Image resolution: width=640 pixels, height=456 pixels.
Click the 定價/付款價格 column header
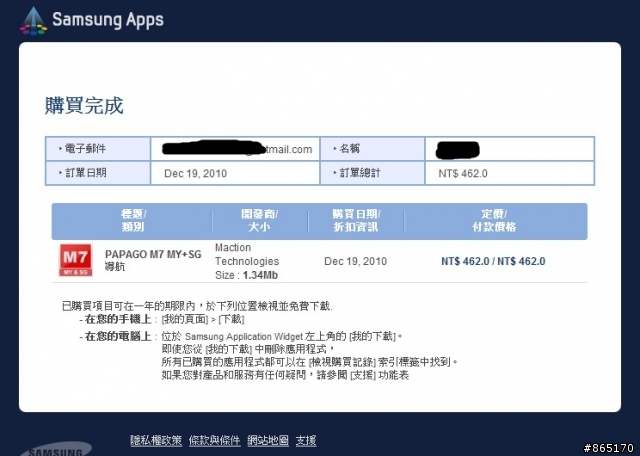point(494,220)
